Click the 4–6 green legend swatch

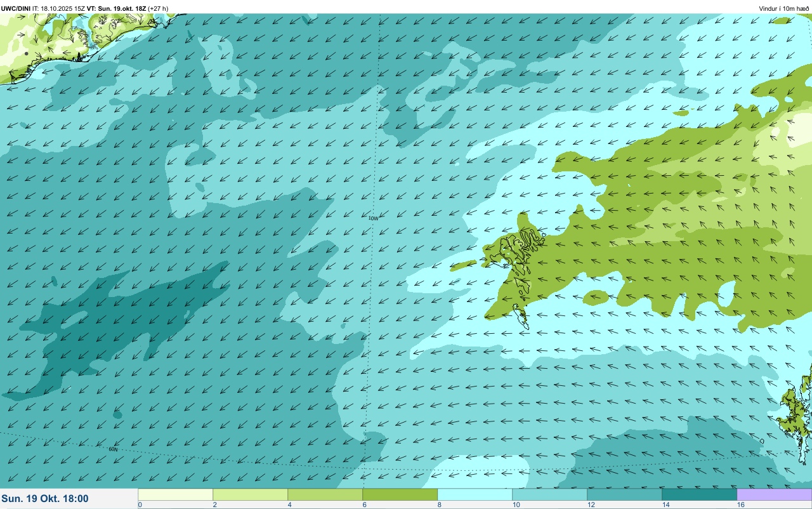point(325,494)
